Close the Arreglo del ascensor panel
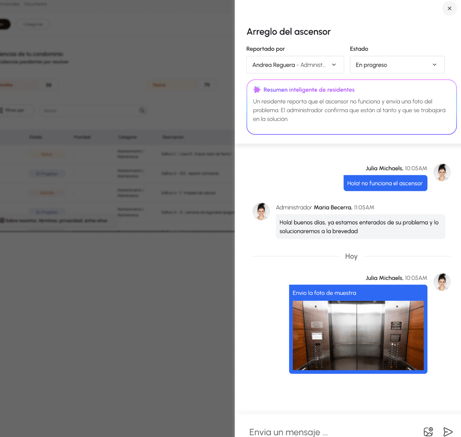Screen dimensions: 461x437 tap(449, 8)
